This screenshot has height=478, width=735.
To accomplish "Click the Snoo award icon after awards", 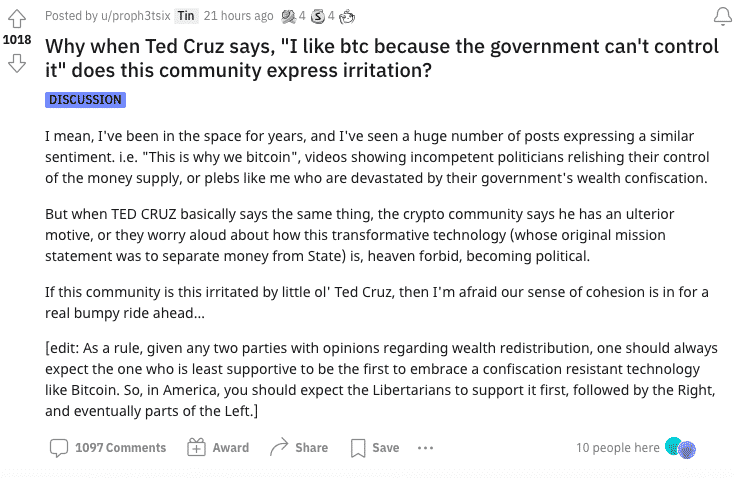I will (x=347, y=17).
